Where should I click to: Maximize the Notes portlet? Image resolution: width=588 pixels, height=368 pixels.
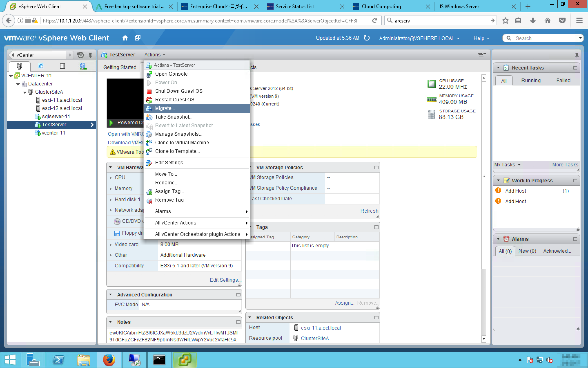238,322
